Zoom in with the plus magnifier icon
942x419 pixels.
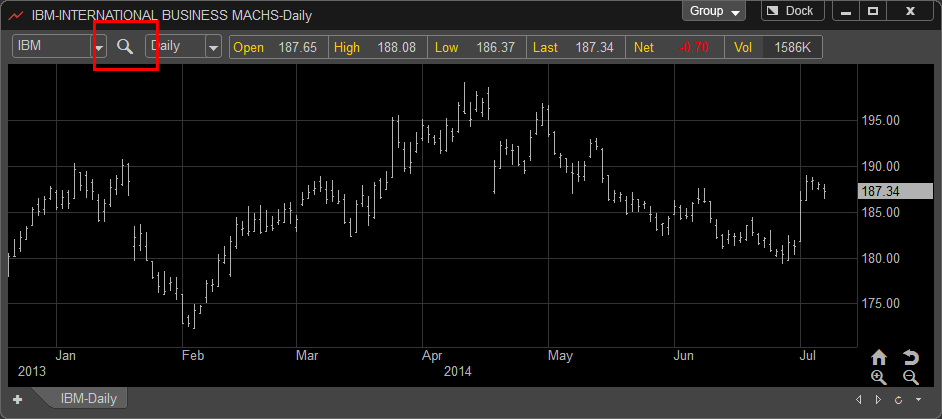[x=878, y=378]
